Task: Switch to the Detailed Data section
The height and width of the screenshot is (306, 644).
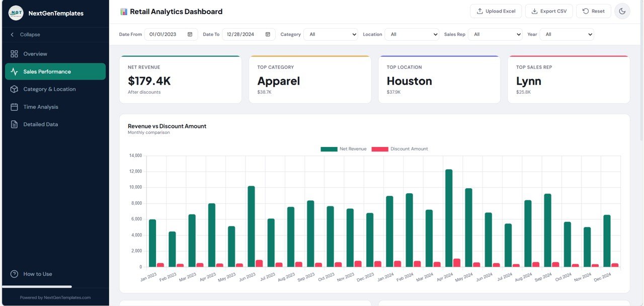Action: 41,124
